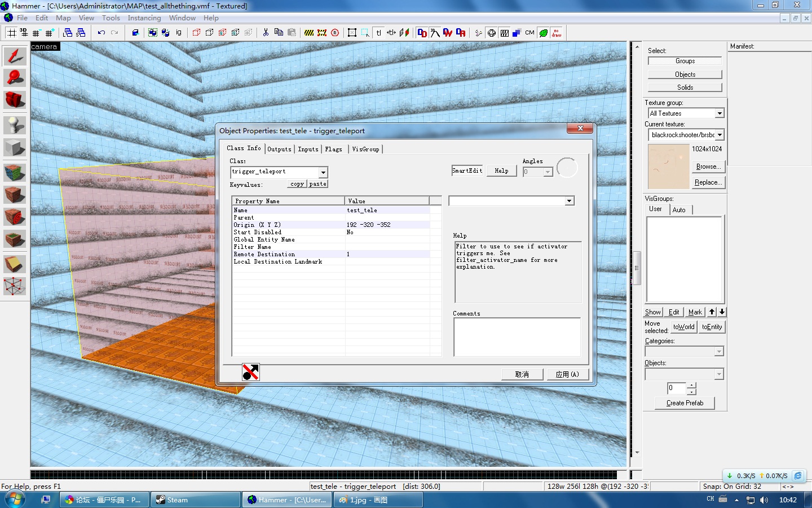Open the Tools menu
Image resolution: width=812 pixels, height=508 pixels.
[111, 18]
